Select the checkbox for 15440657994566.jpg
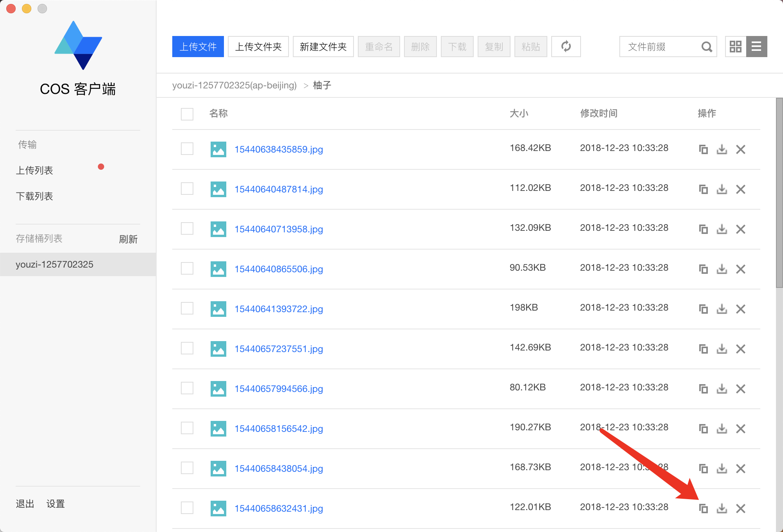 click(187, 388)
